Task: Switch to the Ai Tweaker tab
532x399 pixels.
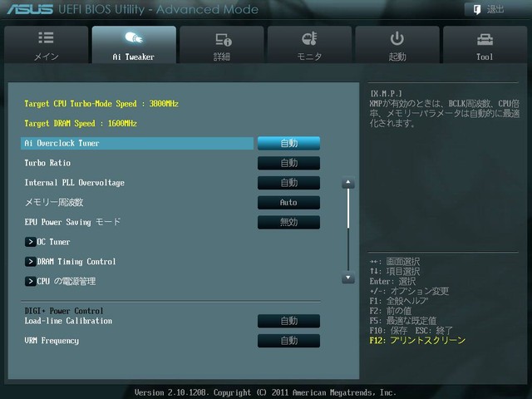Action: [134, 44]
